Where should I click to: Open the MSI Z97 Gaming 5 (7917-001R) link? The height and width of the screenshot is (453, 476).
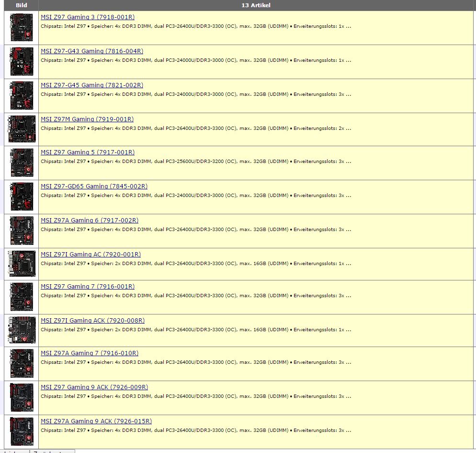pos(88,152)
